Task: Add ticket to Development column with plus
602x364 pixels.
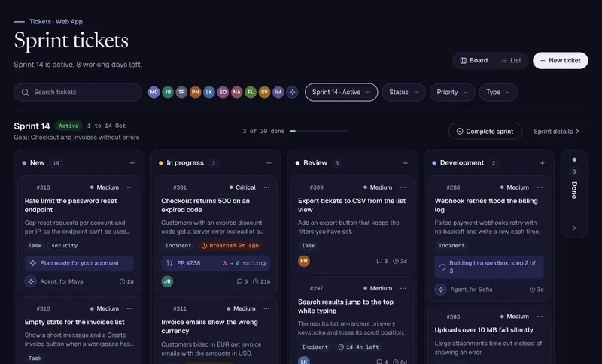Action: tap(542, 163)
